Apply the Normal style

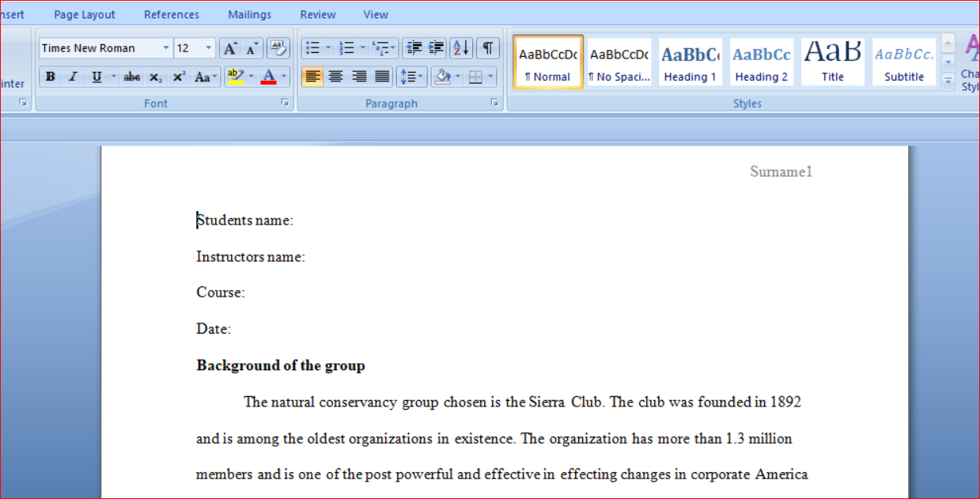pyautogui.click(x=548, y=62)
